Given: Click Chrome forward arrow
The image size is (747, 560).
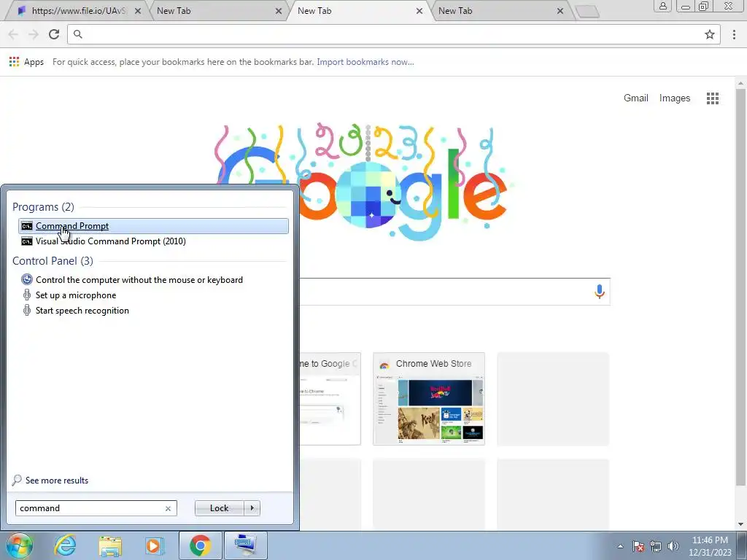Looking at the screenshot, I should (x=34, y=34).
